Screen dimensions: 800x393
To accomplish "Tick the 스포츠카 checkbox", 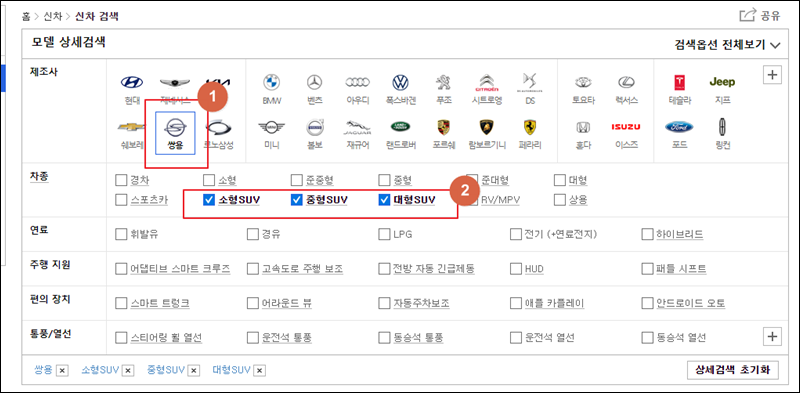I will coord(120,200).
